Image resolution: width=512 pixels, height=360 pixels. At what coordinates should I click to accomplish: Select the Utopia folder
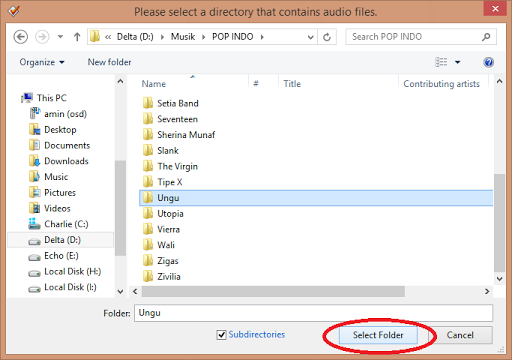click(163, 214)
